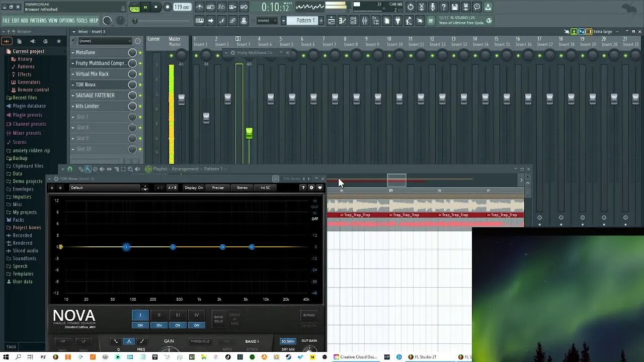Viewport: 644px width, 362px height.
Task: Click Nova band I EQ node
Action: click(x=126, y=247)
